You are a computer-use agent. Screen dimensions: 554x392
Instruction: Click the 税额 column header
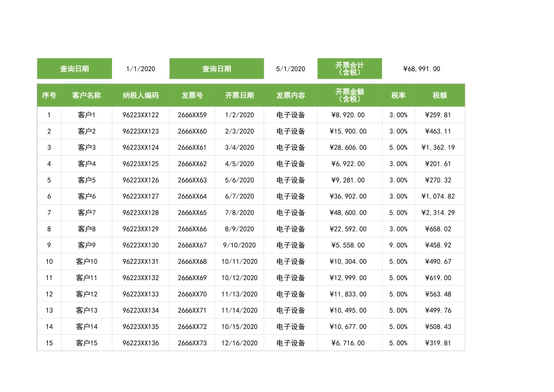pyautogui.click(x=439, y=95)
